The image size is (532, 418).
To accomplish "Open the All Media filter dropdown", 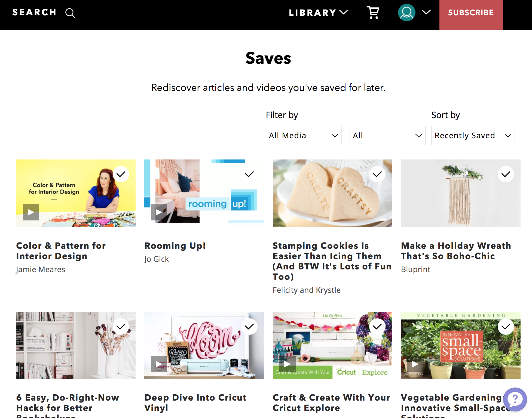I will click(304, 136).
